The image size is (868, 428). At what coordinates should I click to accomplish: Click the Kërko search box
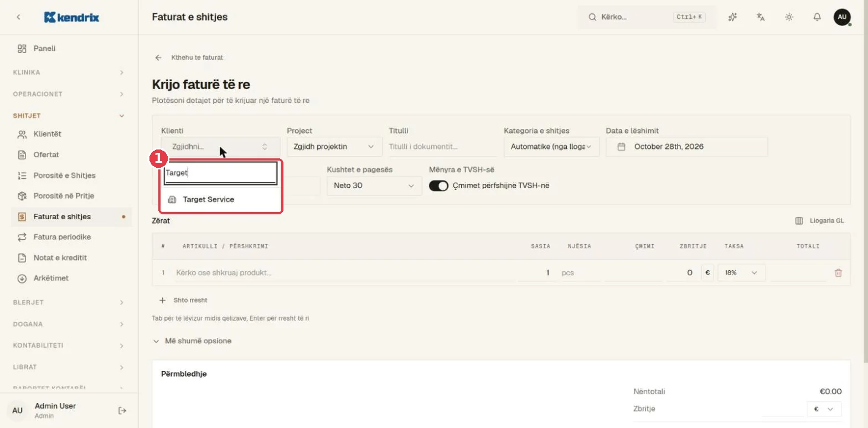[646, 17]
